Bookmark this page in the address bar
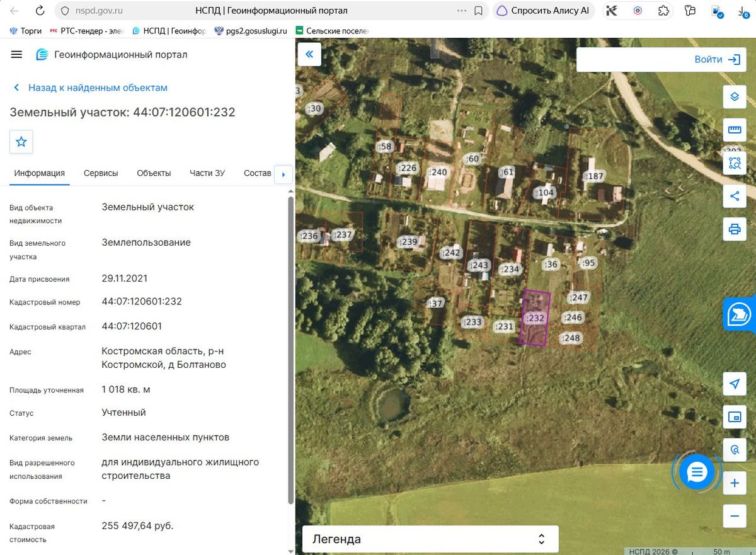The height and width of the screenshot is (555, 756). click(479, 11)
